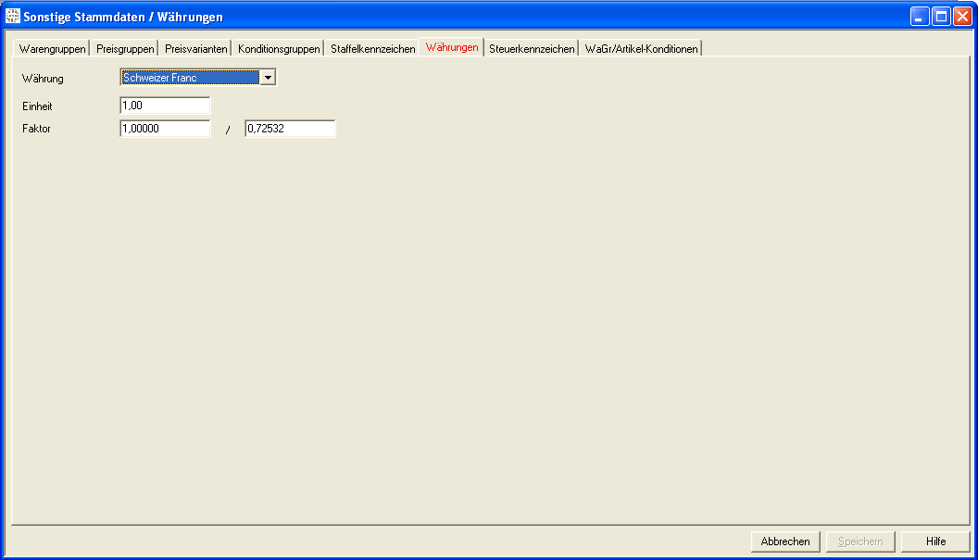Select the Konditionsgruppen tab
The height and width of the screenshot is (560, 978).
tap(279, 49)
